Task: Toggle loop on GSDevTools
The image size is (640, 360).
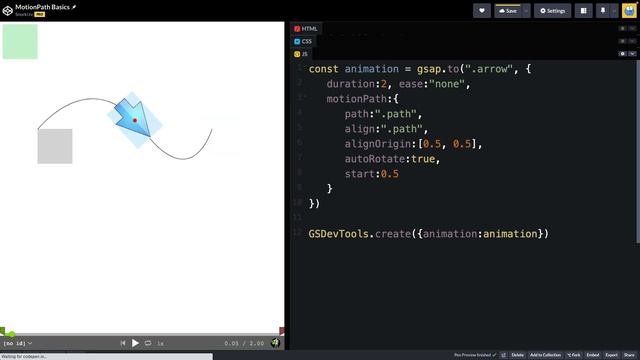Action: [148, 343]
